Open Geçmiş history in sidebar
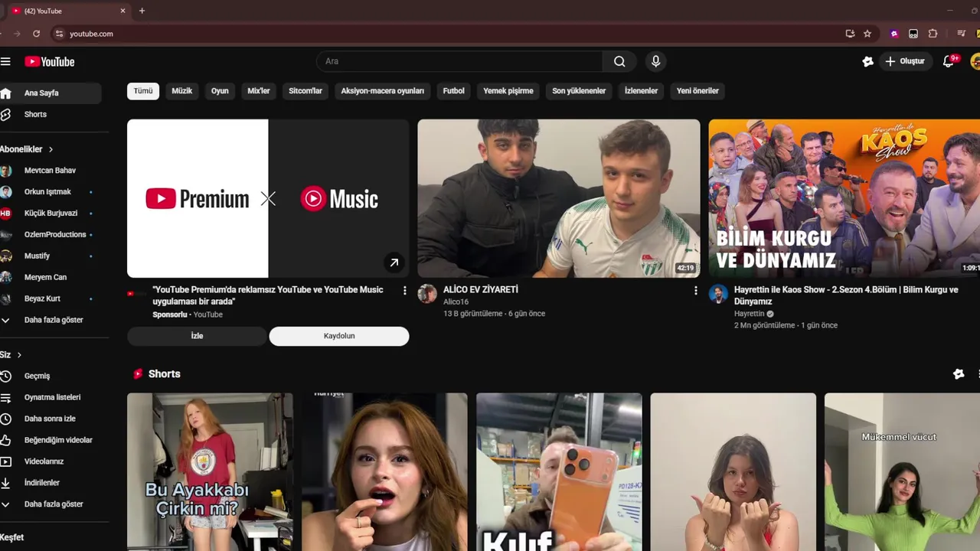 (x=37, y=376)
